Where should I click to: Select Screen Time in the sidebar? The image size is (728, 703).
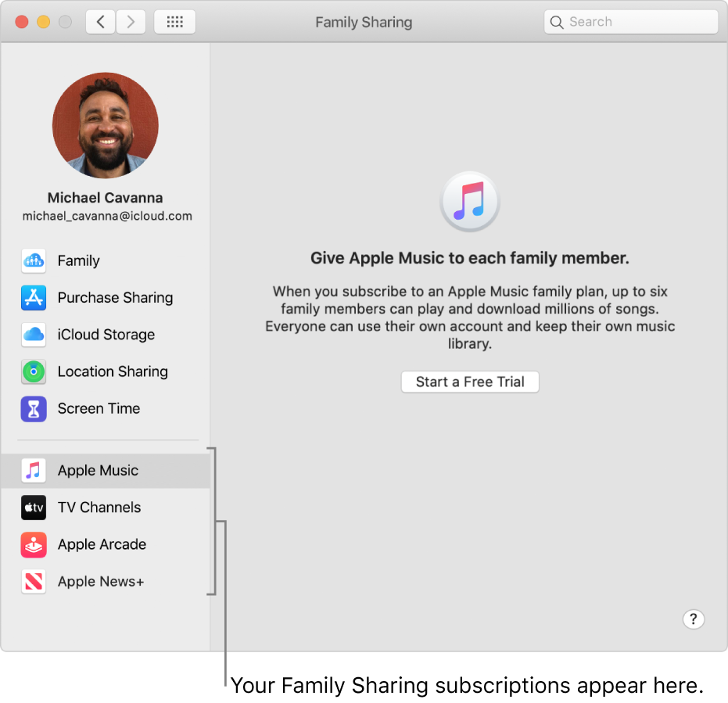(x=99, y=408)
